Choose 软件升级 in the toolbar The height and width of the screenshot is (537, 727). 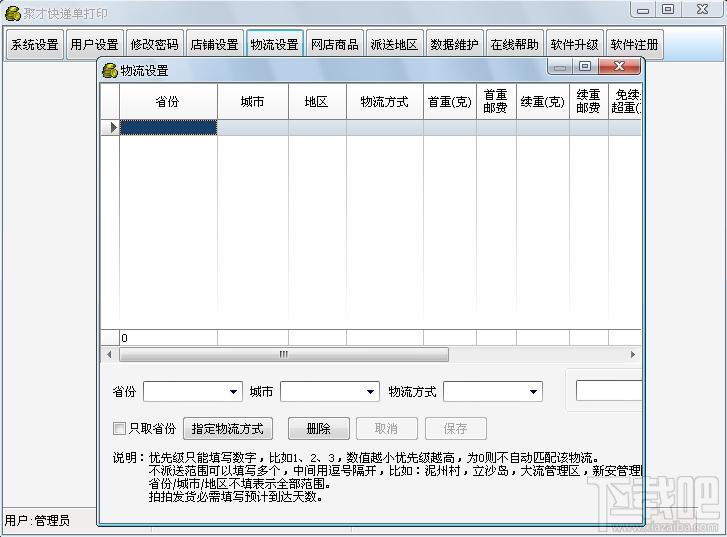574,45
